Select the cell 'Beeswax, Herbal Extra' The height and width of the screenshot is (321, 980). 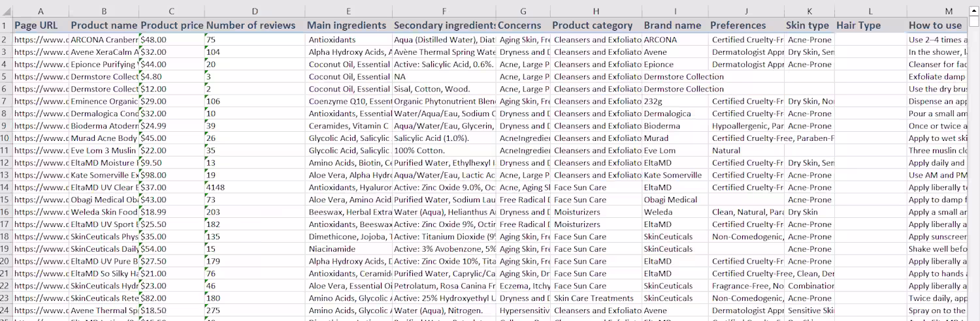pyautogui.click(x=350, y=212)
